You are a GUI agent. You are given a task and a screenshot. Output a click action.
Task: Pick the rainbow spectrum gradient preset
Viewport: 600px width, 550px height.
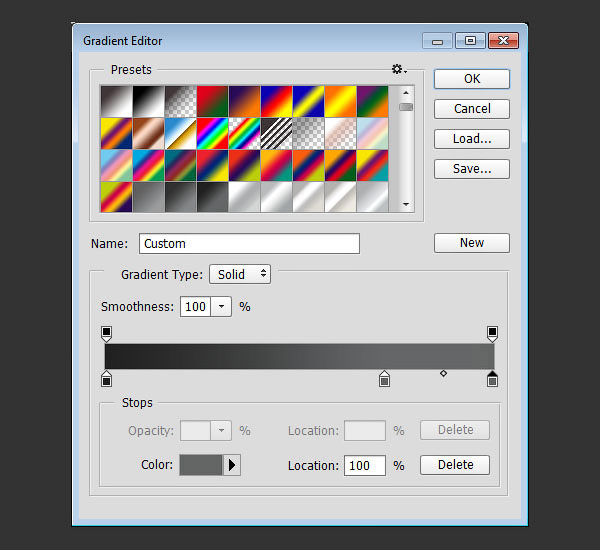coord(212,133)
